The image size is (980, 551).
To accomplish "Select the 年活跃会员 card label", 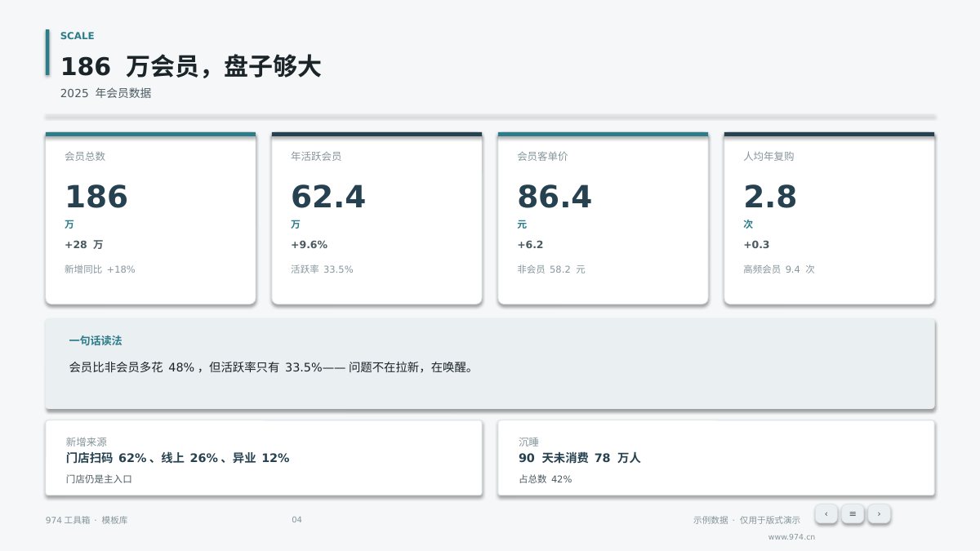I will pos(316,156).
